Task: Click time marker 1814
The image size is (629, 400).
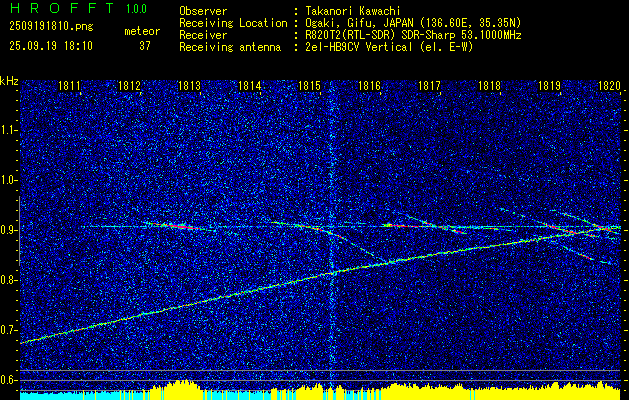Action: point(250,85)
